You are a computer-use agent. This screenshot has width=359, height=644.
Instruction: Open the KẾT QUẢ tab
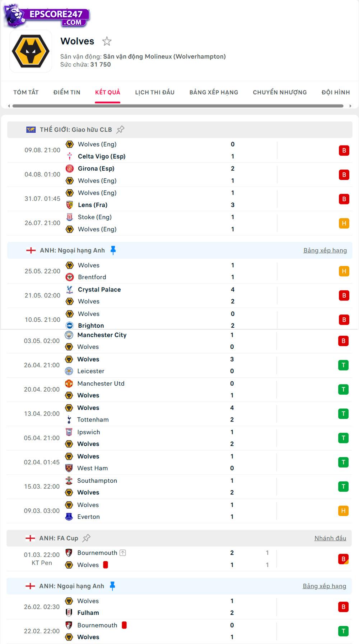[x=107, y=92]
